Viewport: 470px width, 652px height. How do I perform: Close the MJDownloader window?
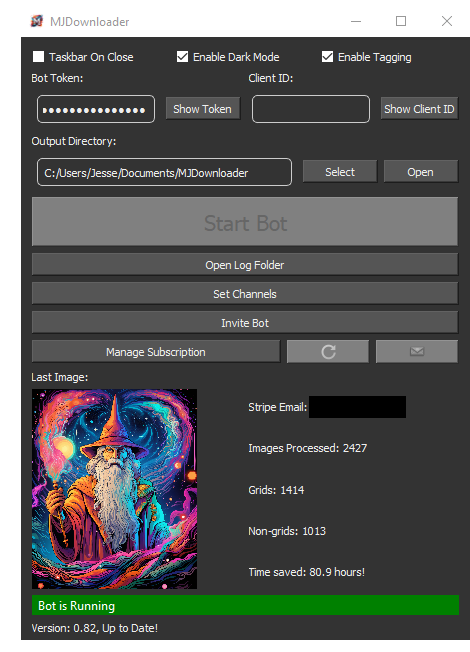[447, 21]
